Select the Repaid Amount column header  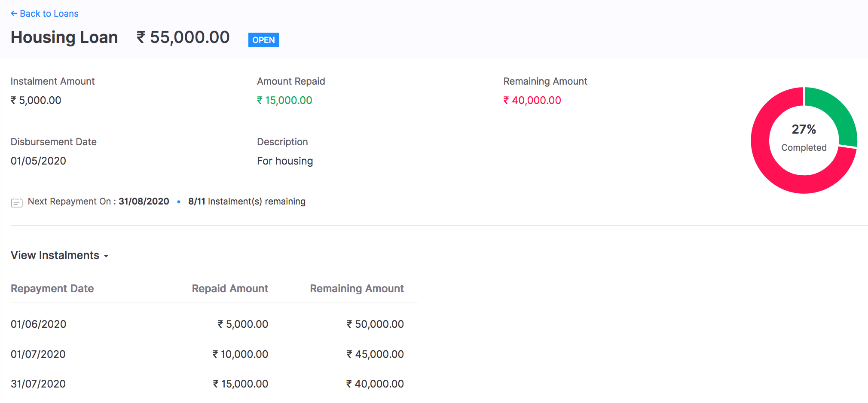tap(230, 288)
